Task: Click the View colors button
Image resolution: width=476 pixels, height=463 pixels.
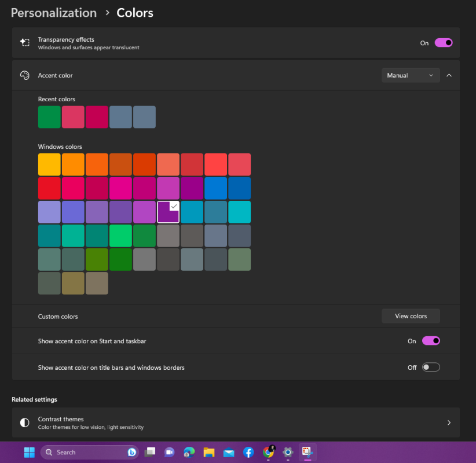Action: (x=411, y=316)
